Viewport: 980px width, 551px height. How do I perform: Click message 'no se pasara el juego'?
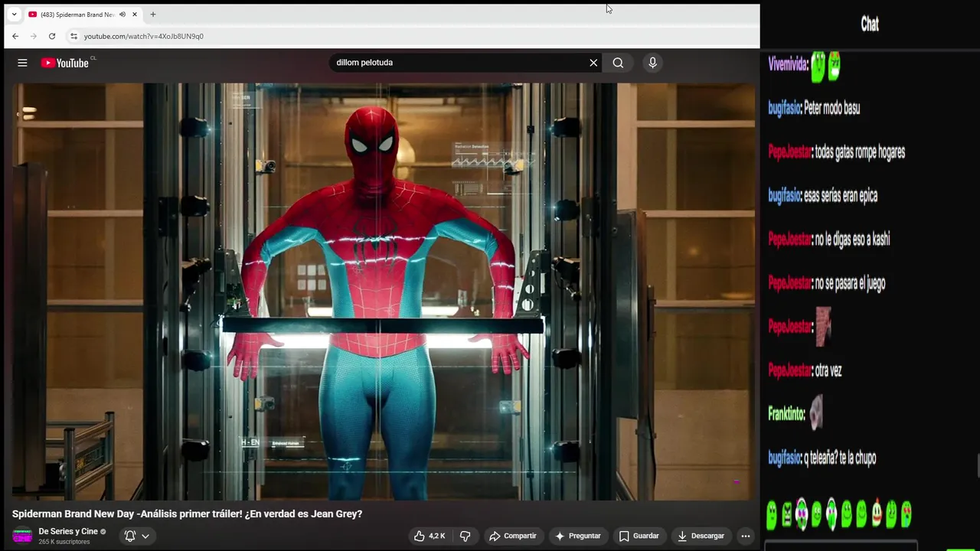[x=850, y=283]
